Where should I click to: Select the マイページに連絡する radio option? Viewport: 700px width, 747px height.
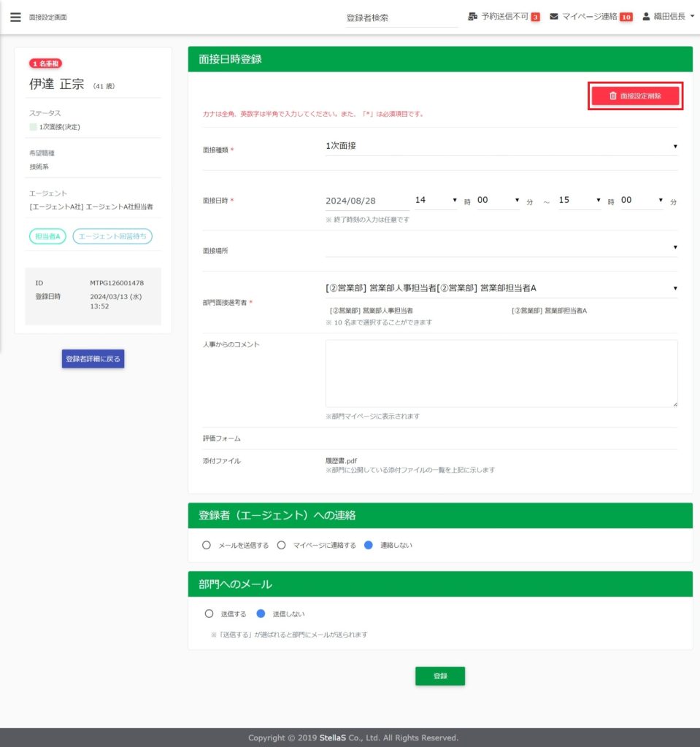click(x=281, y=545)
